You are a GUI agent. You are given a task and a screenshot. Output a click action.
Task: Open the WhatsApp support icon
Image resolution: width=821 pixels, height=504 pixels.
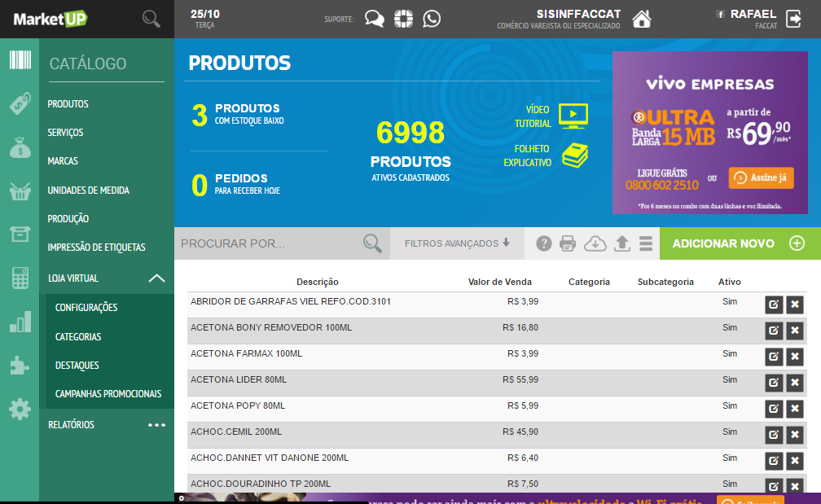(x=432, y=18)
